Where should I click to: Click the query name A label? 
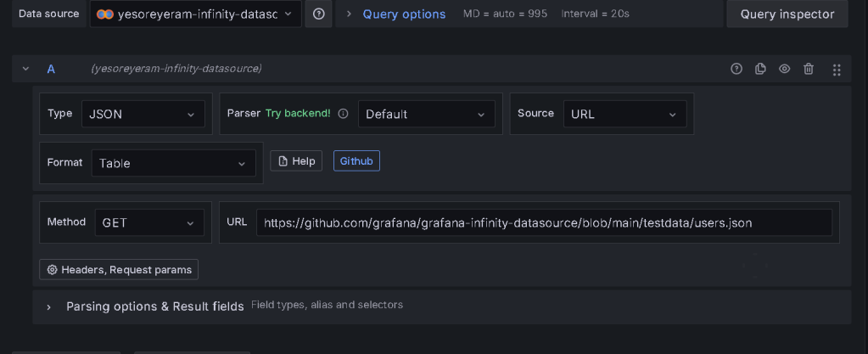(x=51, y=70)
